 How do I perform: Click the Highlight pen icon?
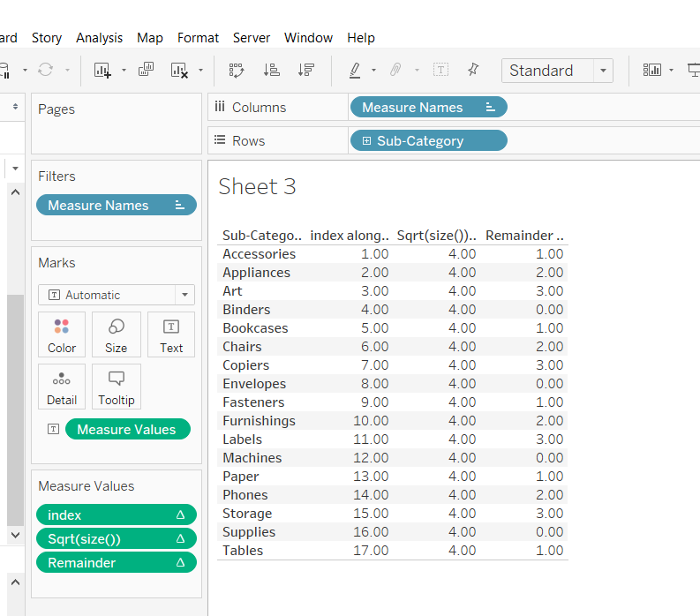pos(355,71)
